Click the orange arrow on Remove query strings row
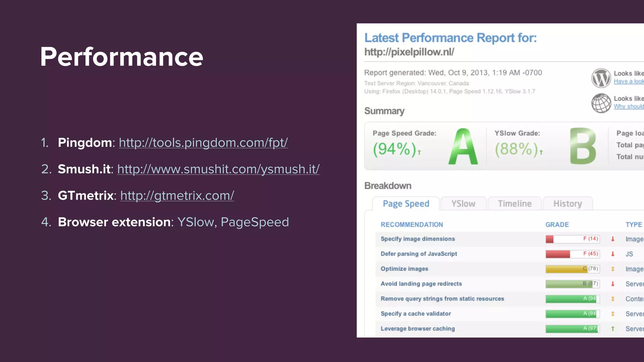644x362 pixels. coord(613,299)
